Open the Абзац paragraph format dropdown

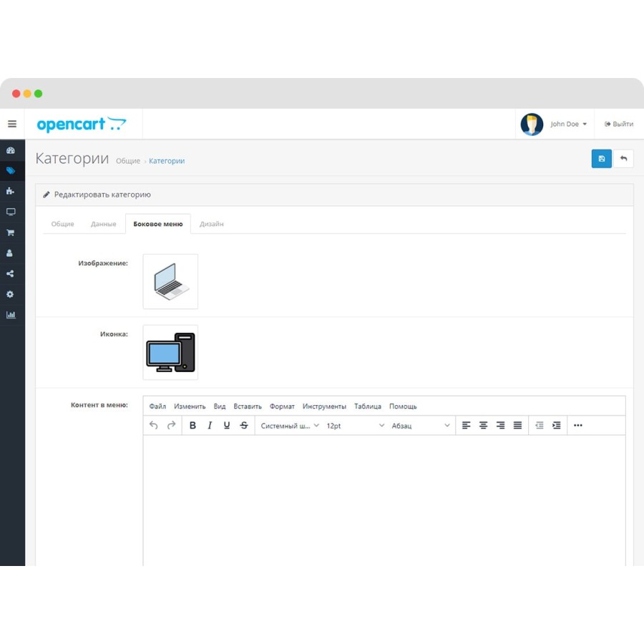tap(421, 426)
